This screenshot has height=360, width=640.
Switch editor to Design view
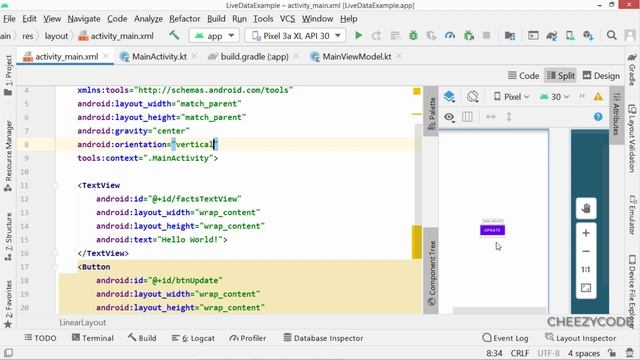coord(601,76)
